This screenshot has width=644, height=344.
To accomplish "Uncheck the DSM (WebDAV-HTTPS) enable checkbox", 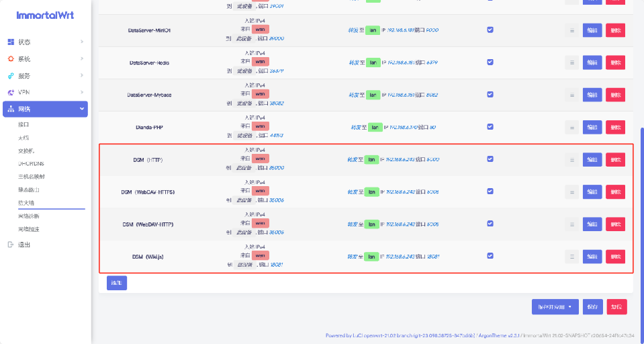I will pos(490,191).
